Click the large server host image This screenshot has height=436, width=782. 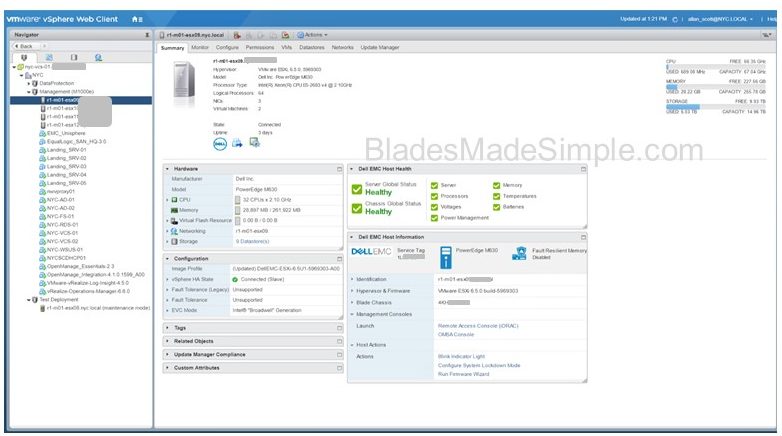(x=184, y=80)
